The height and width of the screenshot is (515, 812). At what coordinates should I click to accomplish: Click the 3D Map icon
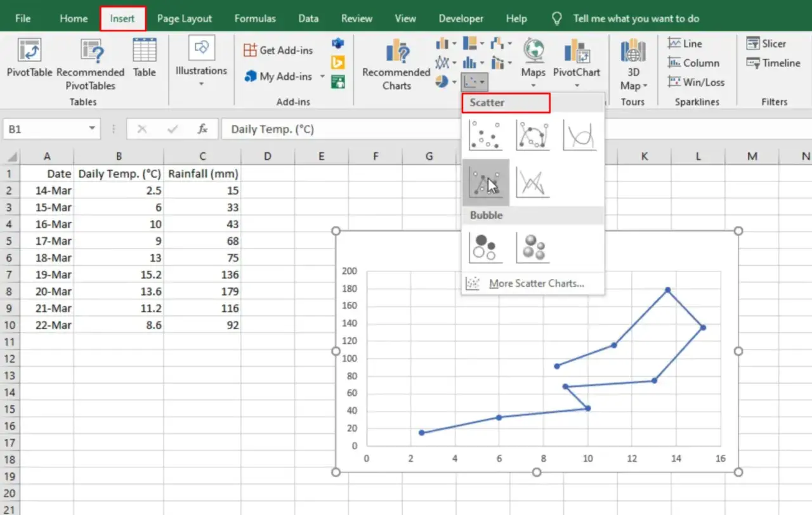tap(632, 50)
